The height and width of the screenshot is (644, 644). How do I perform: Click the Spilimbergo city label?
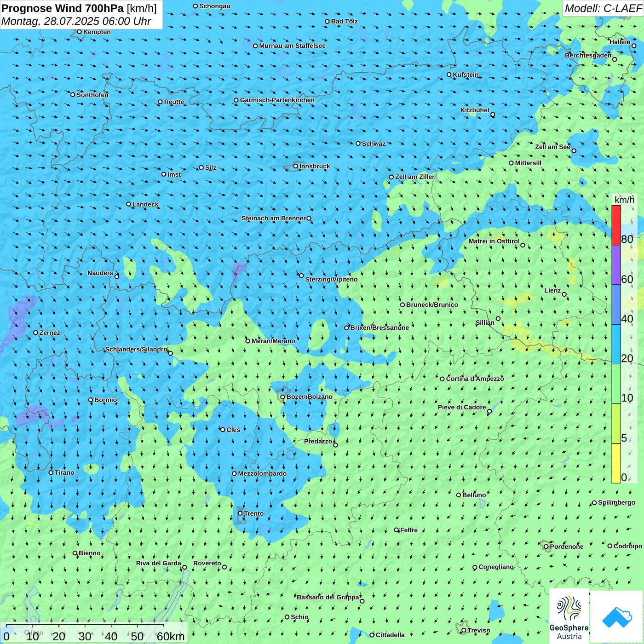pyautogui.click(x=616, y=502)
